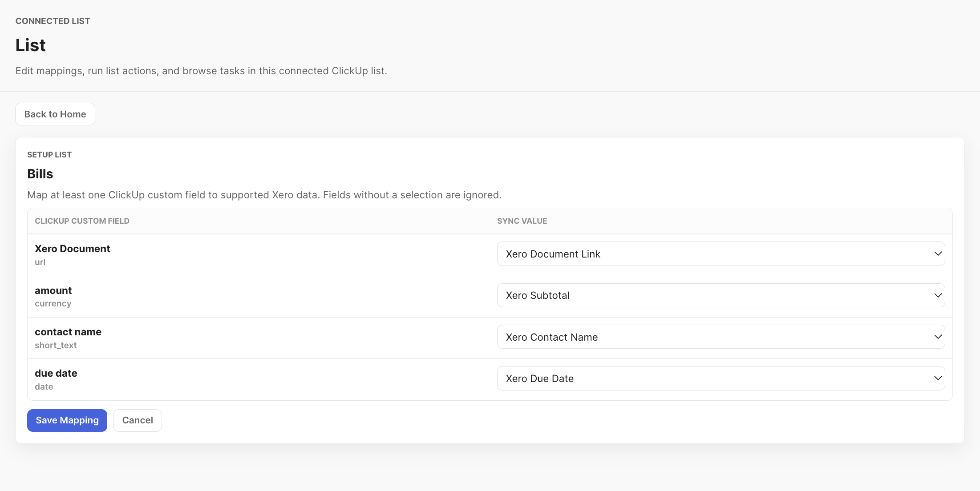Screen dimensions: 980x491
Task: Click the short_text field type label
Action: click(56, 345)
